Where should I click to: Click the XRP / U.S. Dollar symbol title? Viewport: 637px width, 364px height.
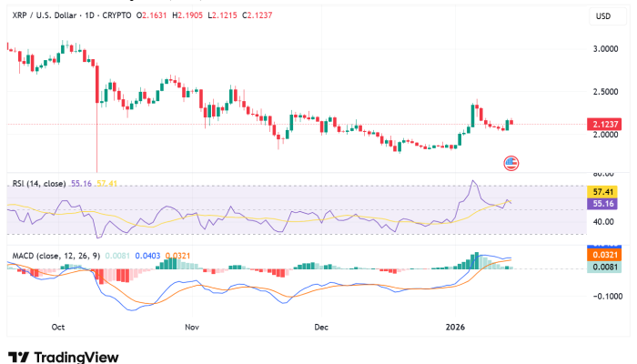point(46,17)
